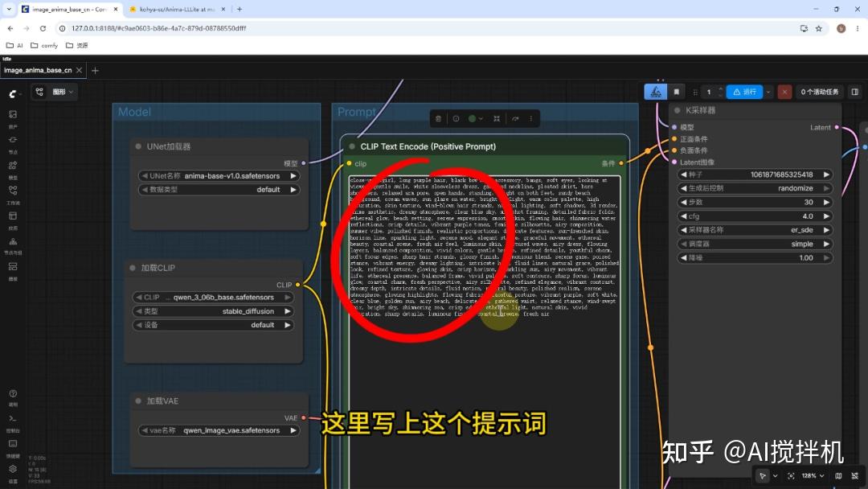Viewport: 868px width, 489px height.
Task: Open a new browser tab
Action: coord(240,10)
